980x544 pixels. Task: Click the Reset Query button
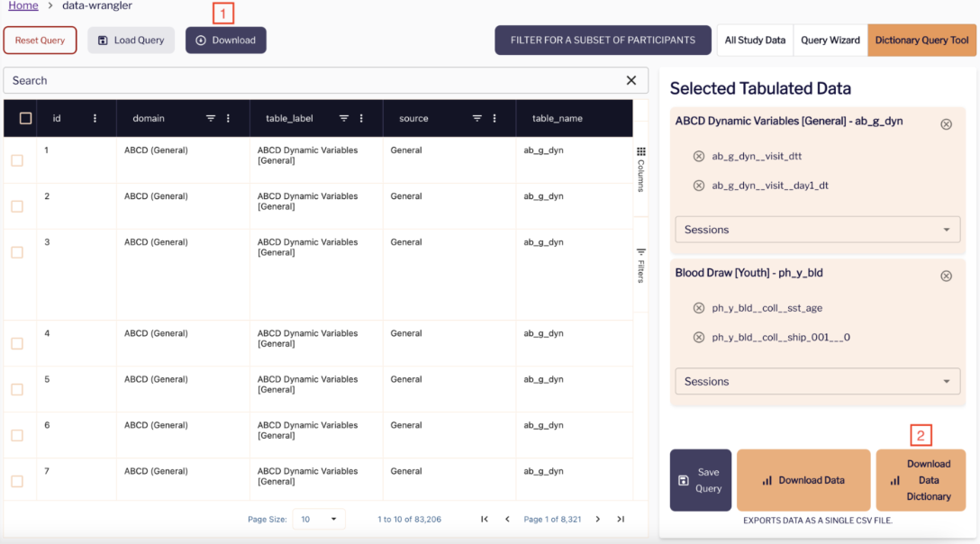40,40
